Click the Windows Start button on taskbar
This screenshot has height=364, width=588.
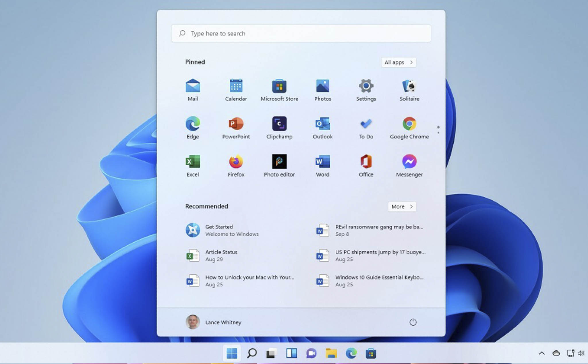(232, 353)
